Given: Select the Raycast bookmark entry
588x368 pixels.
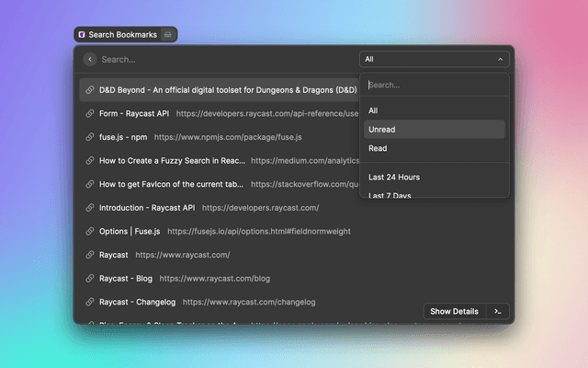Looking at the screenshot, I should (115, 255).
